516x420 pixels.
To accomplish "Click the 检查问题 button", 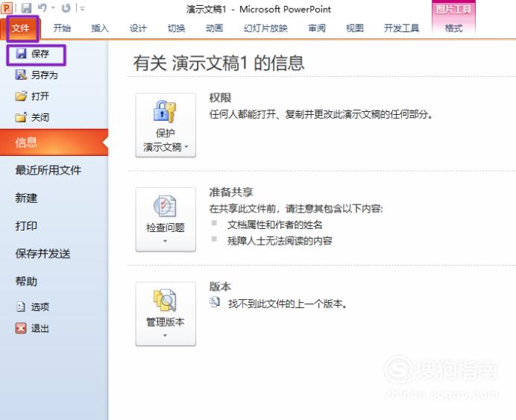I will (166, 219).
